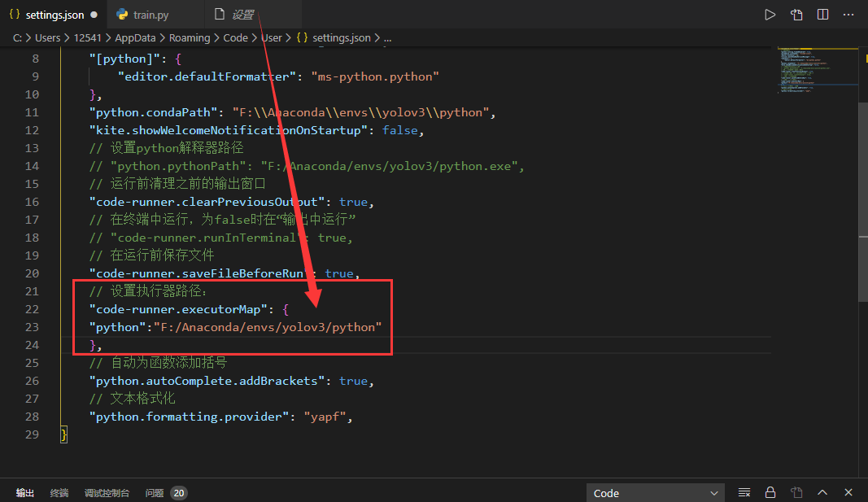Select the AppData breadcrumb segment
This screenshot has height=502, width=868.
click(135, 38)
